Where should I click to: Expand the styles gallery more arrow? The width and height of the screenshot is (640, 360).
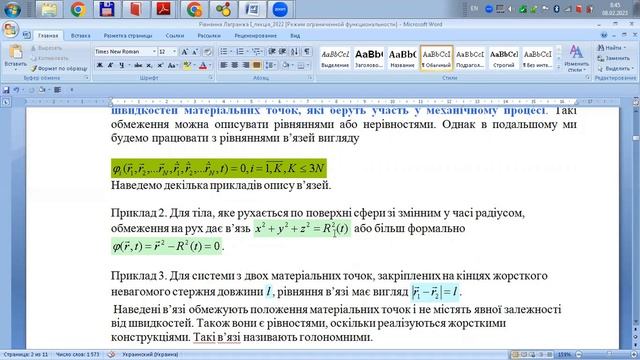(559, 68)
